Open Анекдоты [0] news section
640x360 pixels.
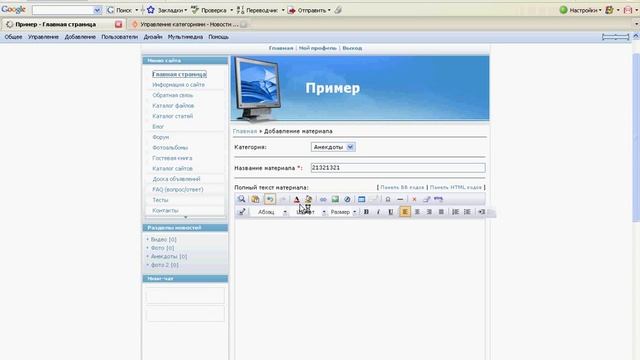click(169, 257)
